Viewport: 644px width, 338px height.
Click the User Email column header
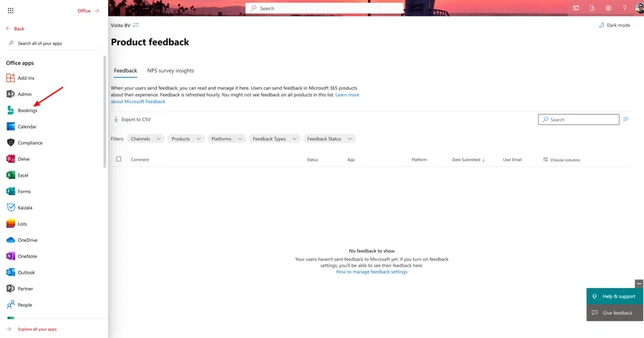pyautogui.click(x=512, y=159)
